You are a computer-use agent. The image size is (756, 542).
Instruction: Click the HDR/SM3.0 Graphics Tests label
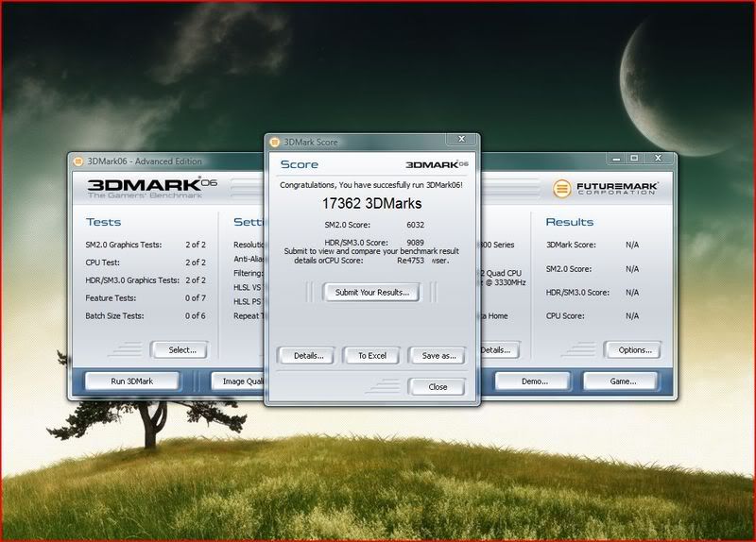(132, 280)
